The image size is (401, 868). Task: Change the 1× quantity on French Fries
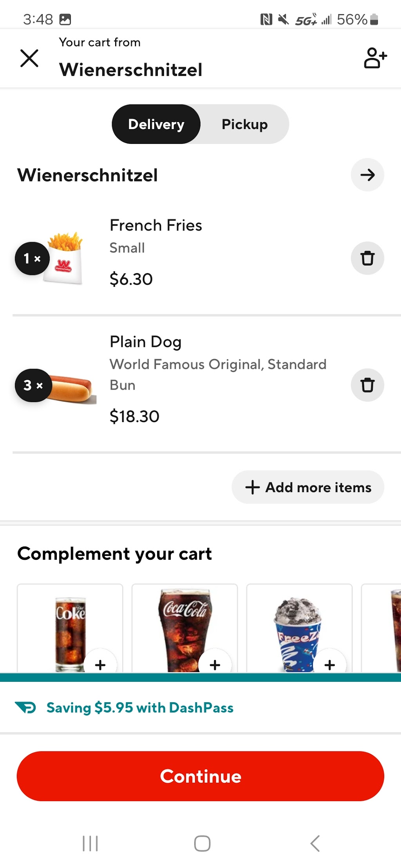coord(32,259)
